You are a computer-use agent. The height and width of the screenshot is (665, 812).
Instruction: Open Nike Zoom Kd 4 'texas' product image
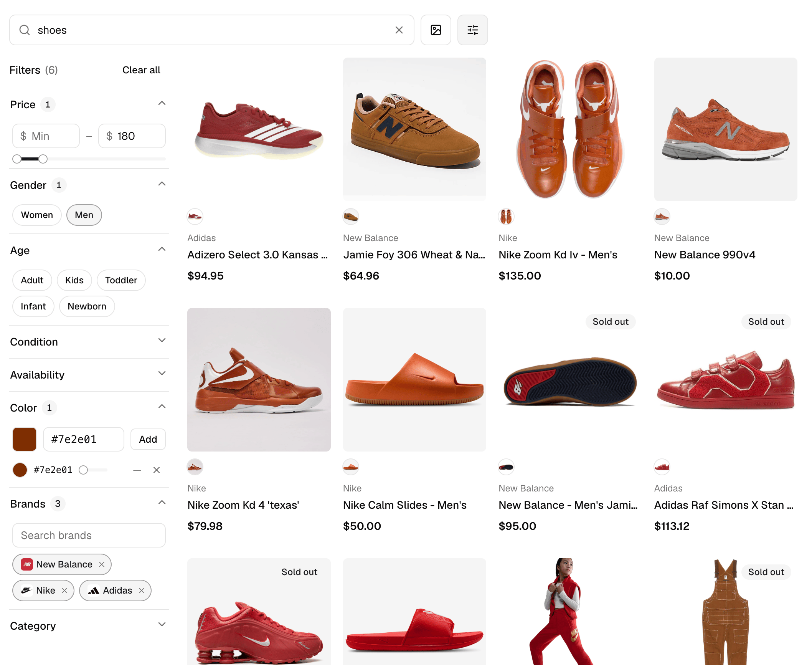259,380
